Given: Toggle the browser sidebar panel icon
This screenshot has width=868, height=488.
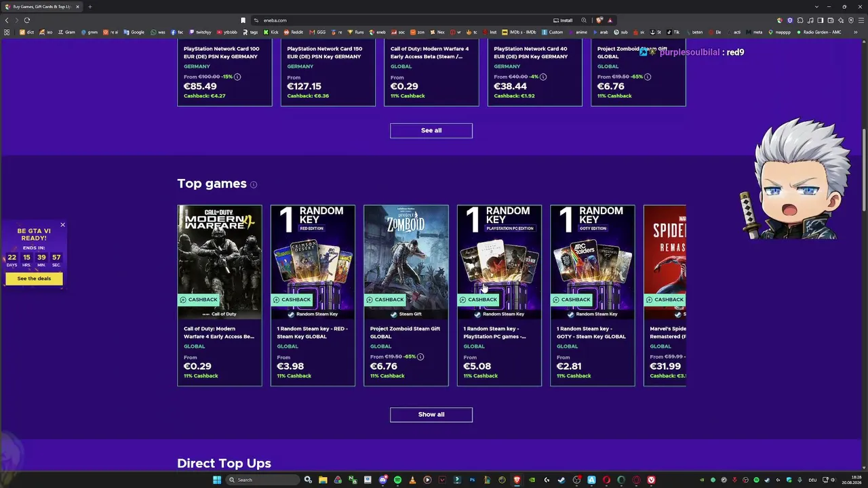Looking at the screenshot, I should [821, 20].
